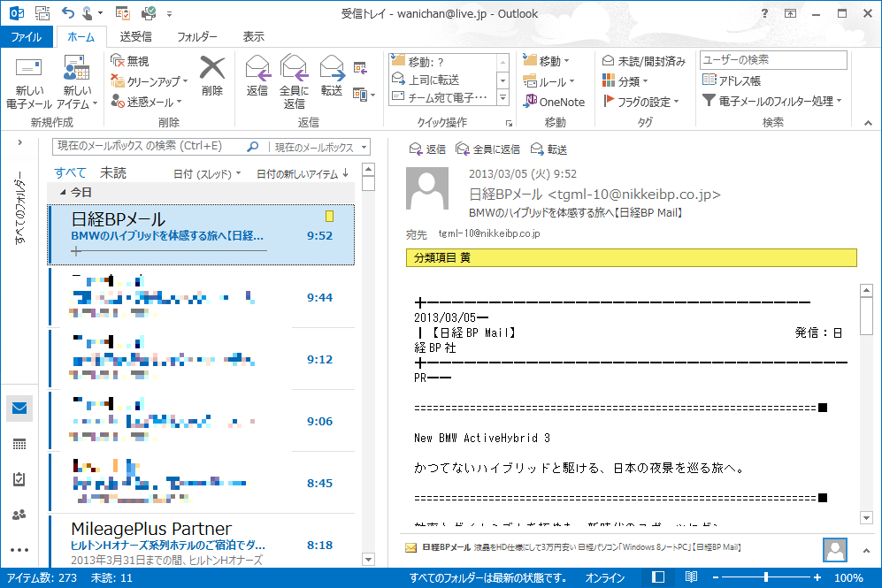Viewport: 882px width, 588px height.
Task: Open the クイック操作 dialog launcher
Action: (x=509, y=123)
